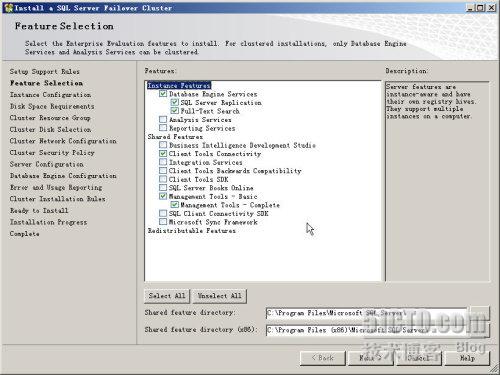The height and width of the screenshot is (375, 500).
Task: Select Database Engine Configuration step
Action: [x=63, y=176]
